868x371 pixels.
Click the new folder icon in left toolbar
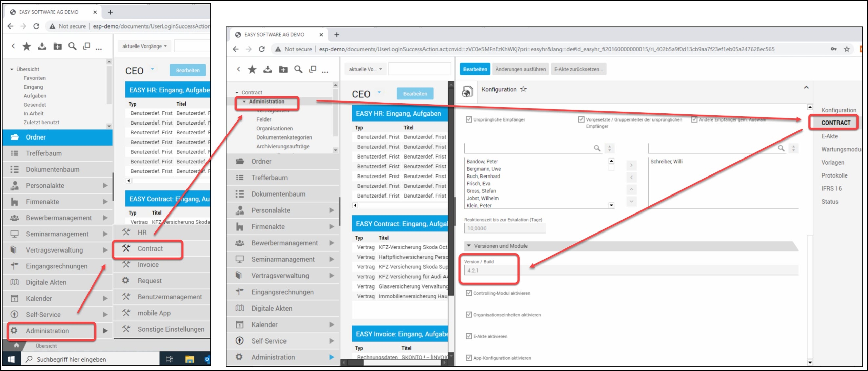pos(57,46)
